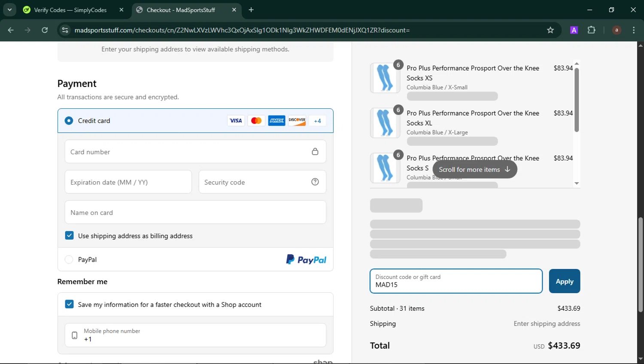Restore down the browser window
The height and width of the screenshot is (364, 644).
coord(611,10)
